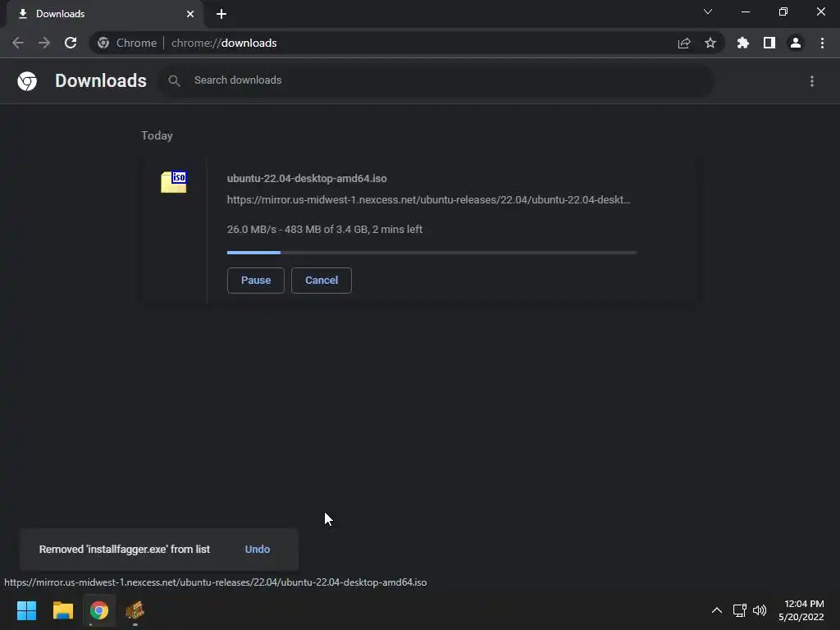
Task: Undo removal of installfagger.exe
Action: pyautogui.click(x=257, y=549)
